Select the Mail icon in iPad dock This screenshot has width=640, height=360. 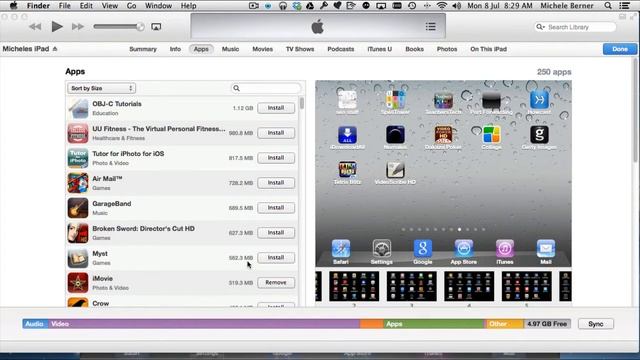[x=546, y=249]
